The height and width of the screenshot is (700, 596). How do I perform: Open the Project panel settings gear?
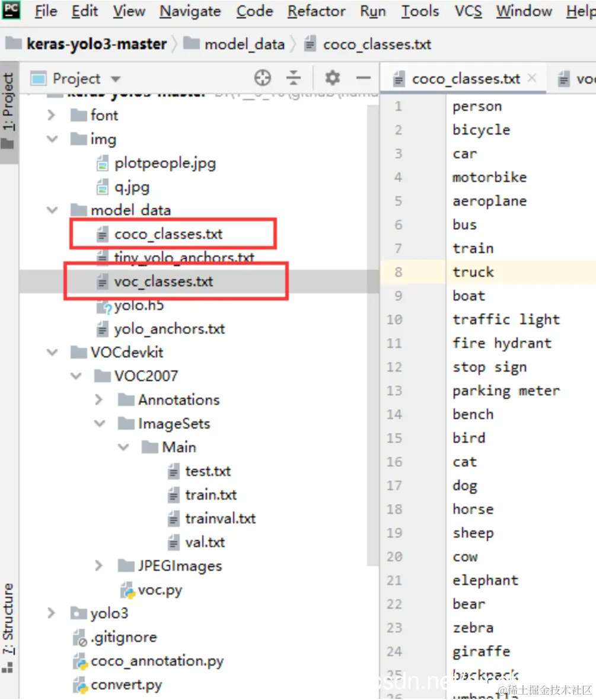333,78
